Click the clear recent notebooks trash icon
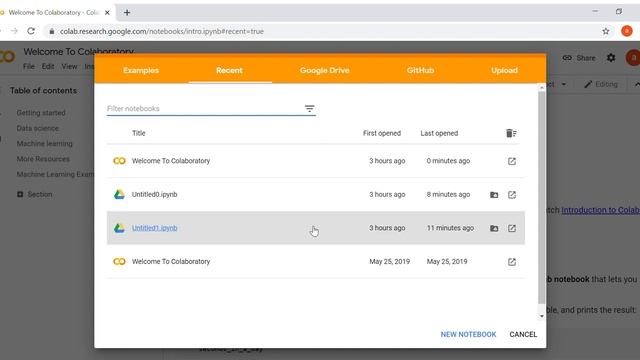 pyautogui.click(x=511, y=133)
